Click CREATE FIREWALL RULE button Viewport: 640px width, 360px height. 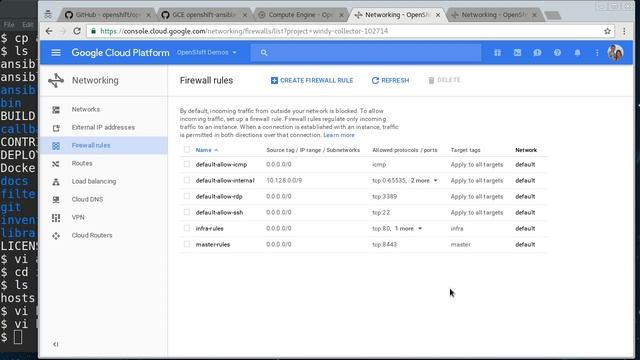pos(312,80)
